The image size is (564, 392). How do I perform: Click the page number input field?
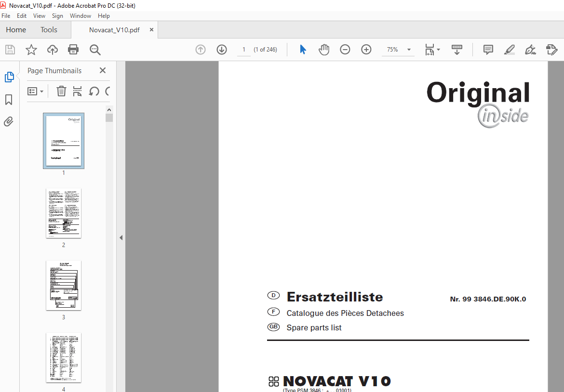[x=244, y=50]
